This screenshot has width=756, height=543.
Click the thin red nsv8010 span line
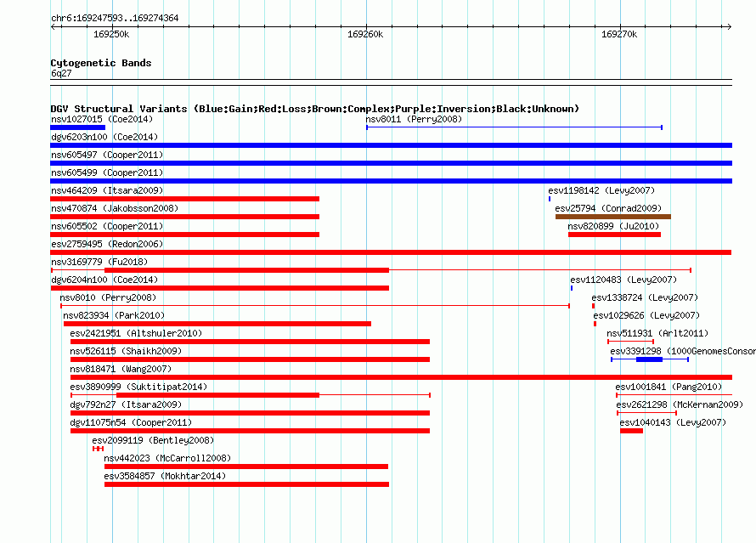click(x=315, y=306)
